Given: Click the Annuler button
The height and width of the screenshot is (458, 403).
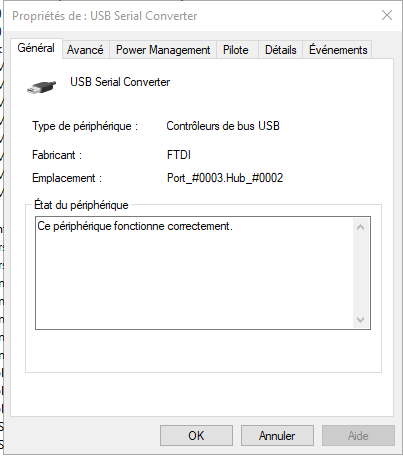Looking at the screenshot, I should [277, 435].
